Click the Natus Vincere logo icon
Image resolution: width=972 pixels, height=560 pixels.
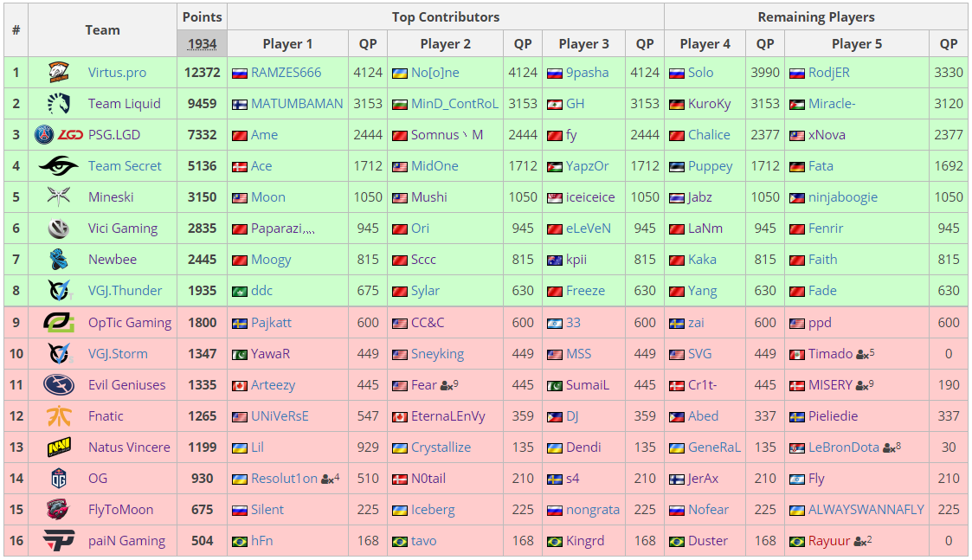tap(59, 447)
